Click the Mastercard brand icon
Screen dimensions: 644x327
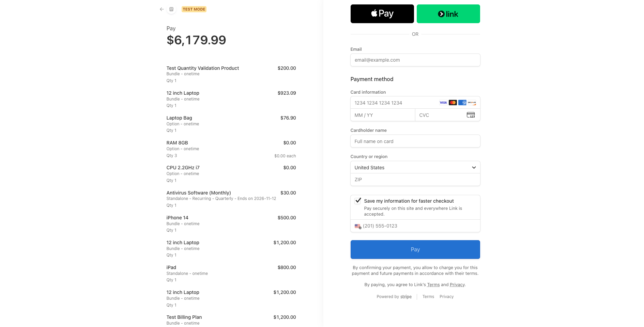453,103
